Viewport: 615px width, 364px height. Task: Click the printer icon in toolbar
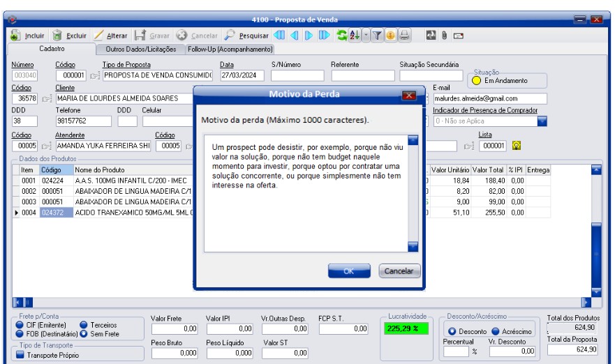(405, 36)
